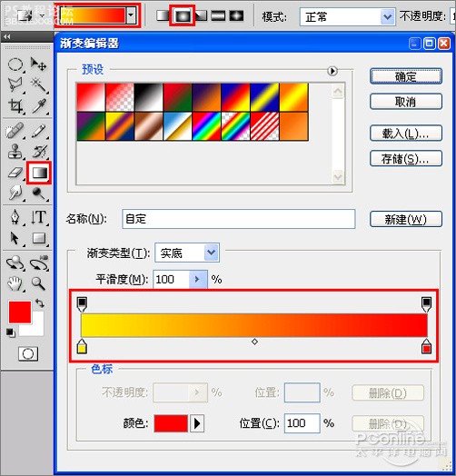Click the 载入(L)... button
This screenshot has width=456, height=476.
[406, 133]
